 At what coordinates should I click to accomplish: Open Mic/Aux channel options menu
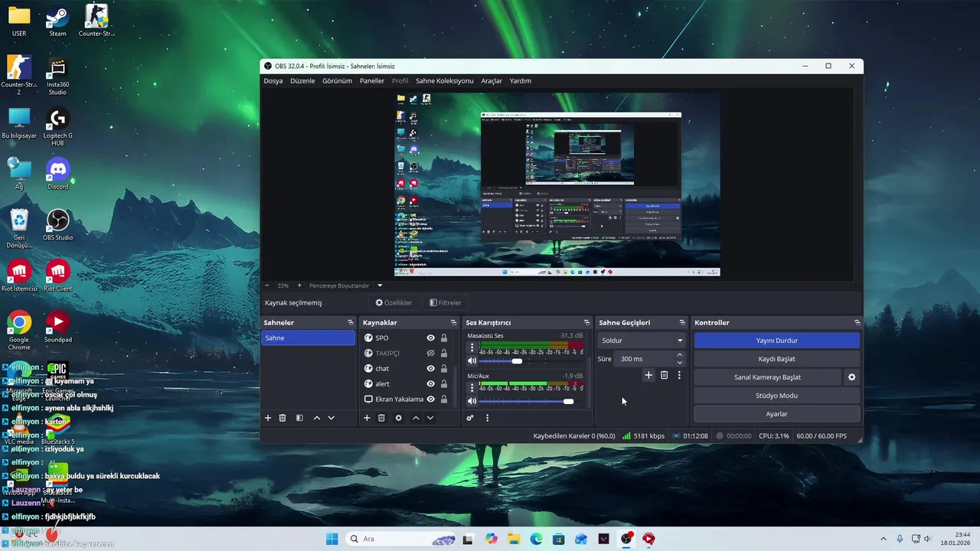(x=472, y=387)
